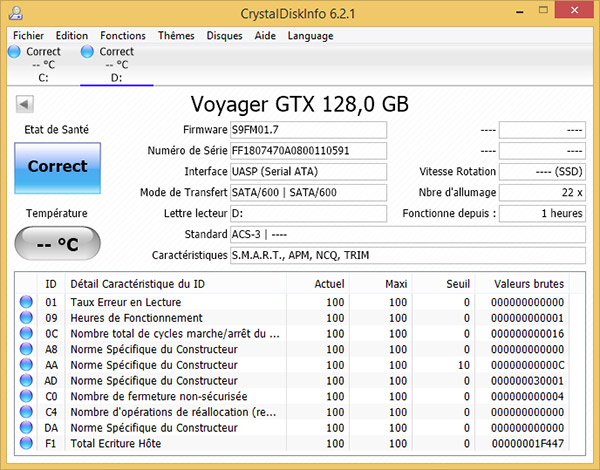This screenshot has width=600, height=470.
Task: Select the D: disk tab
Action: [x=116, y=64]
